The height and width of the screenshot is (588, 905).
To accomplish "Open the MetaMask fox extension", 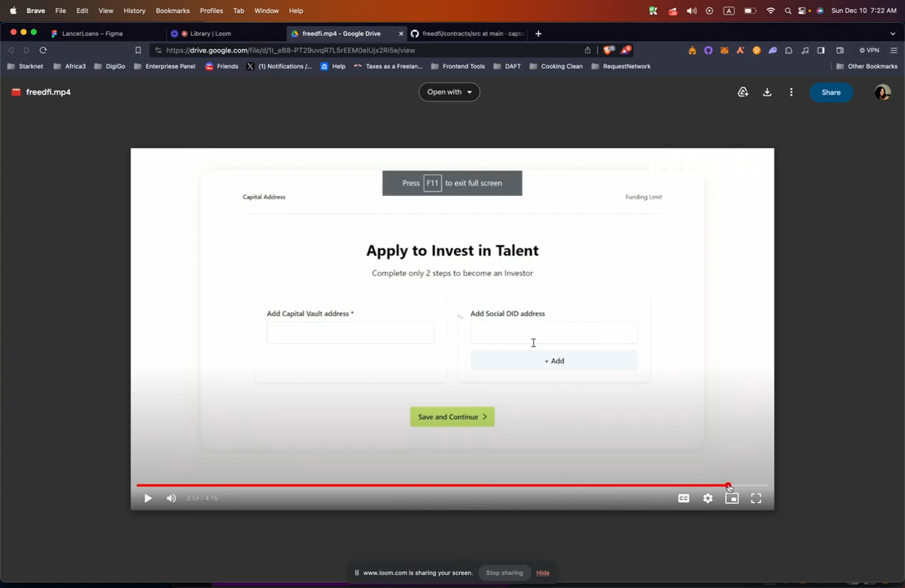I will pos(724,50).
